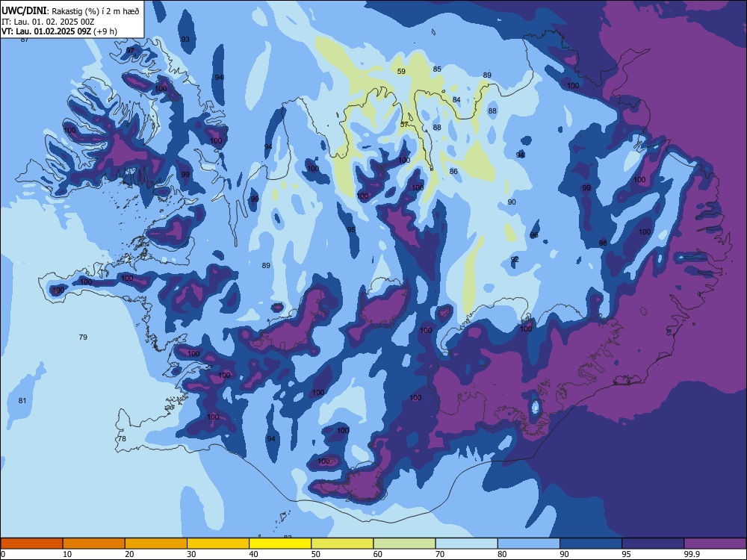Click the 93 humidity value label
Screen dimensions: 747x560
(185, 39)
